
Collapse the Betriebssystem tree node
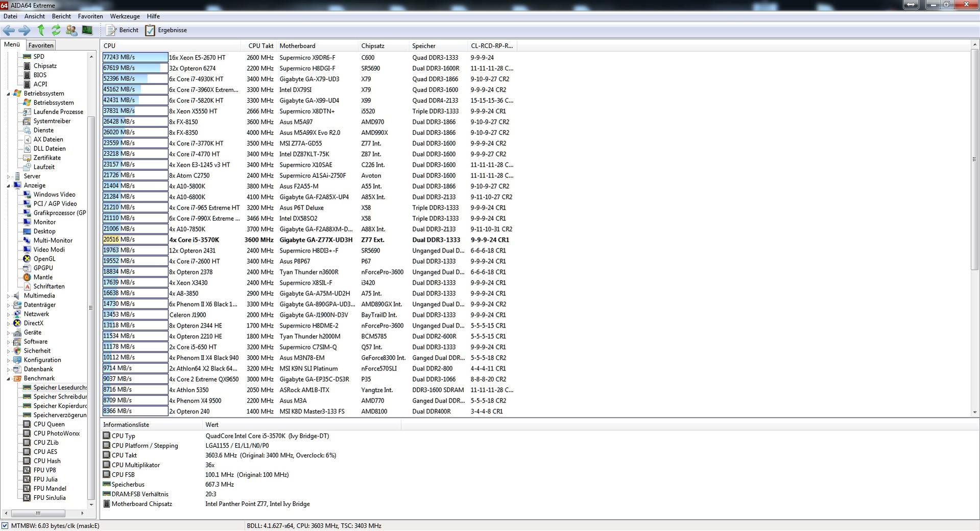(9, 94)
